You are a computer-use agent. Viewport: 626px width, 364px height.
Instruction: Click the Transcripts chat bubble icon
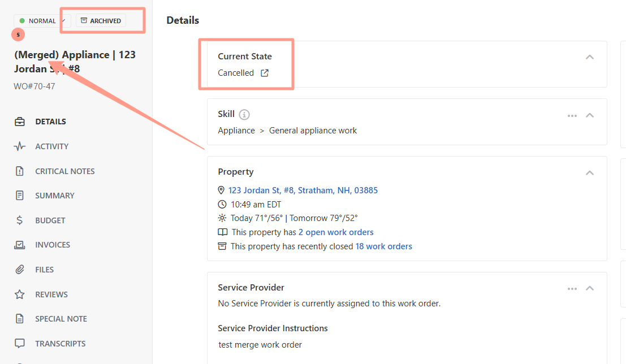pyautogui.click(x=20, y=344)
